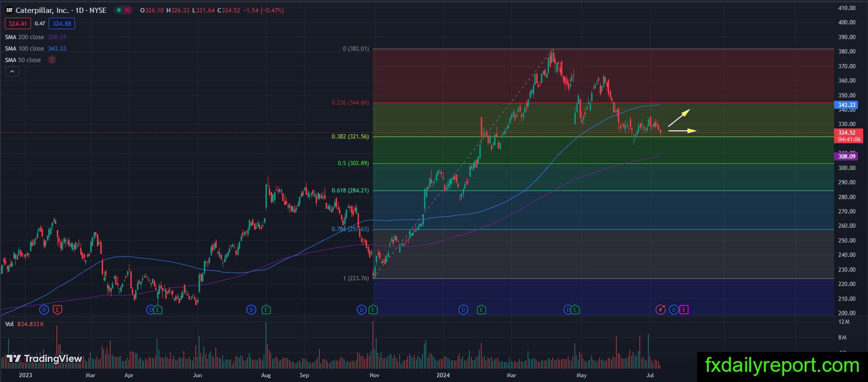Click the dividend D marker beside magenta E
The image size is (868, 382).
click(674, 310)
